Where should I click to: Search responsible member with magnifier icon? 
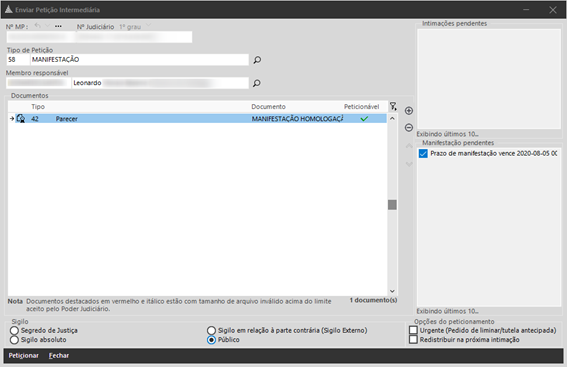257,83
